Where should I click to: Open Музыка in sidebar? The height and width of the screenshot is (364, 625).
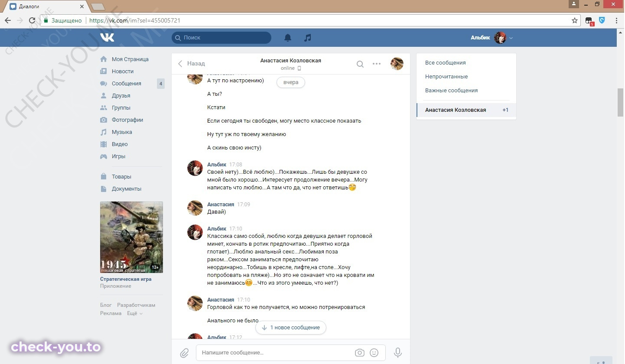(x=122, y=132)
